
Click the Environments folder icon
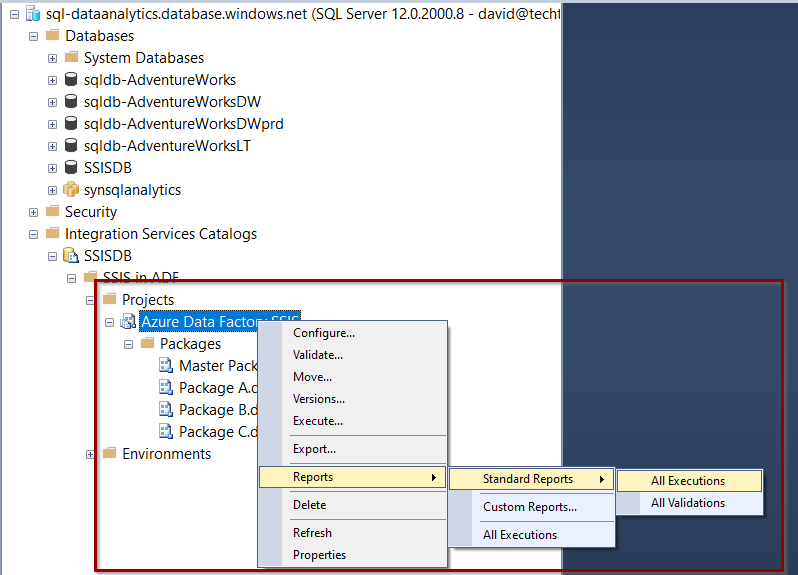click(x=109, y=453)
